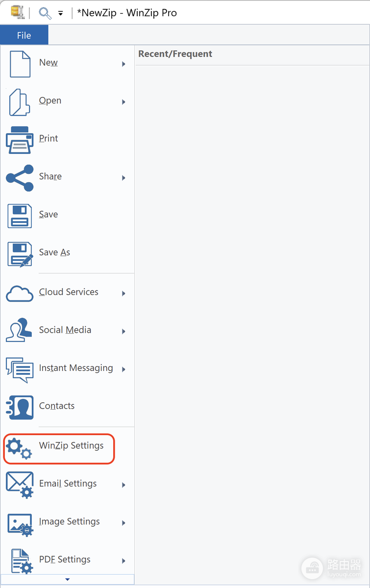The width and height of the screenshot is (370, 588).
Task: Expand the Share submenu arrow
Action: pyautogui.click(x=123, y=178)
